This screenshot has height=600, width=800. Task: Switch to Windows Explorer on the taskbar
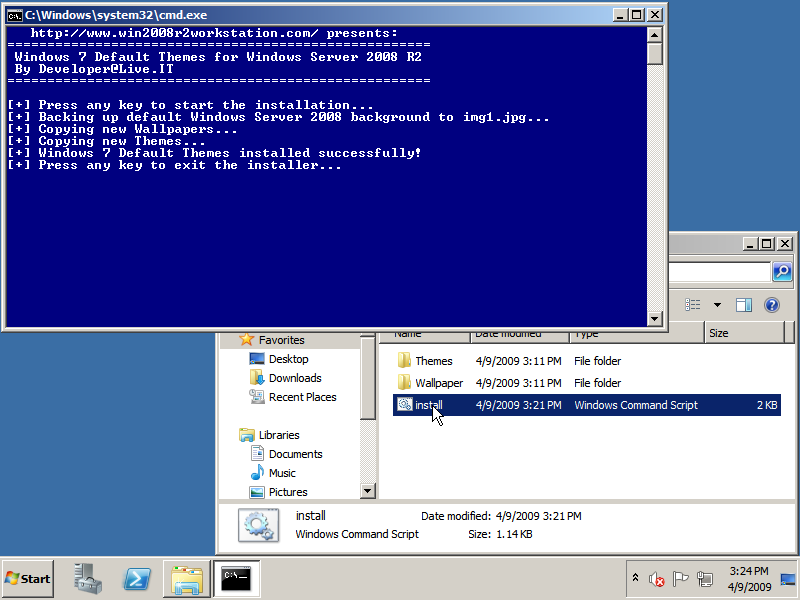pyautogui.click(x=187, y=579)
